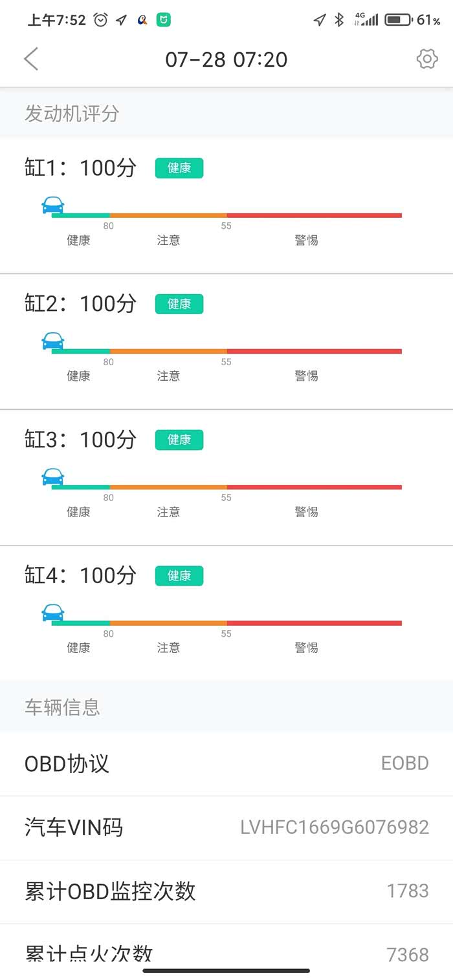Tap the battery indicator icon

click(398, 20)
